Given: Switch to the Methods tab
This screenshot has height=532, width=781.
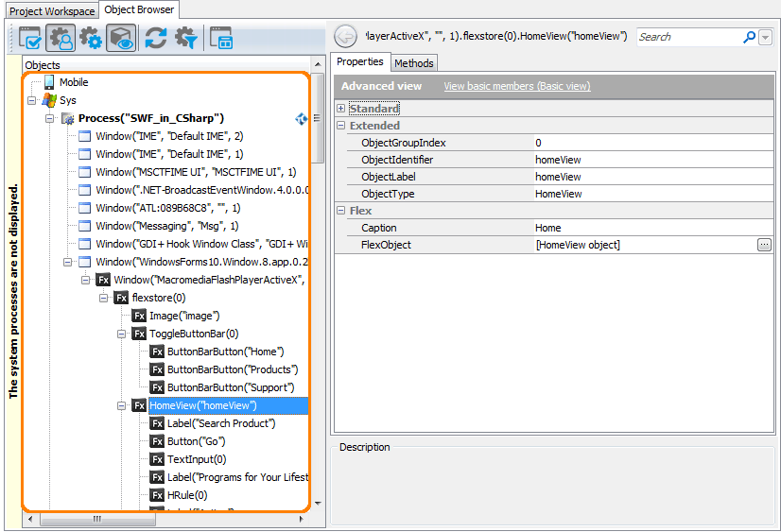Looking at the screenshot, I should [414, 63].
